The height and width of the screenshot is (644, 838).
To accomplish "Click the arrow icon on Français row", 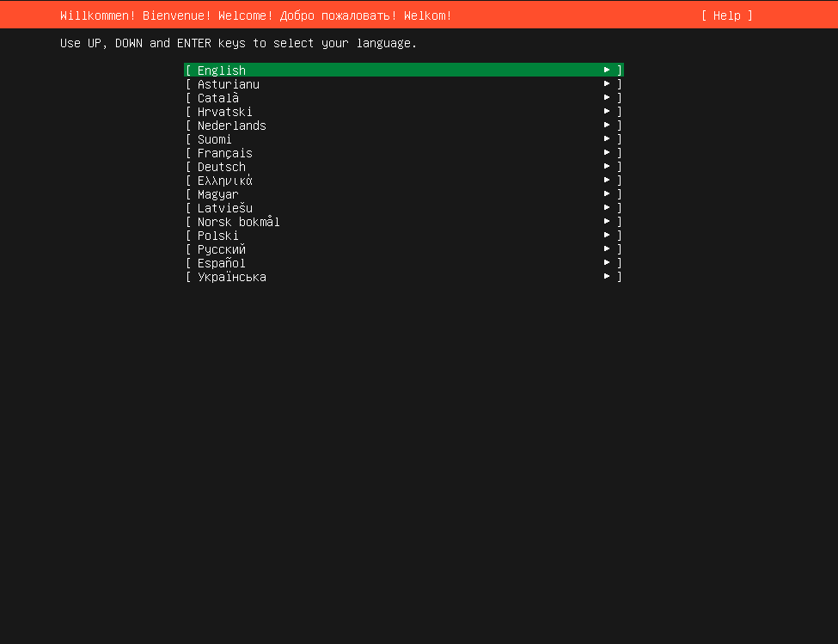I will click(607, 152).
